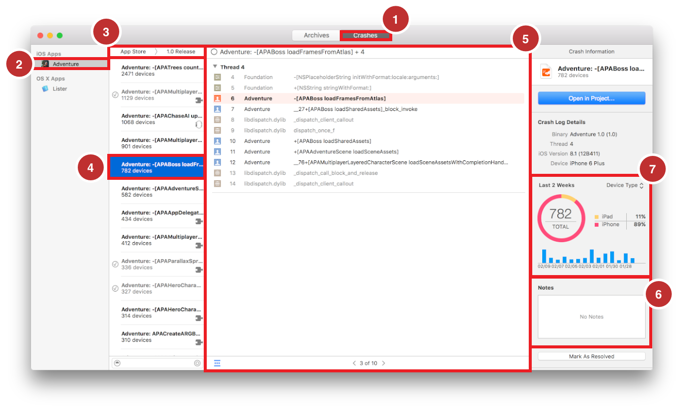This screenshot has width=682, height=412.
Task: Select the Adventure app in iOS Apps
Action: 70,64
